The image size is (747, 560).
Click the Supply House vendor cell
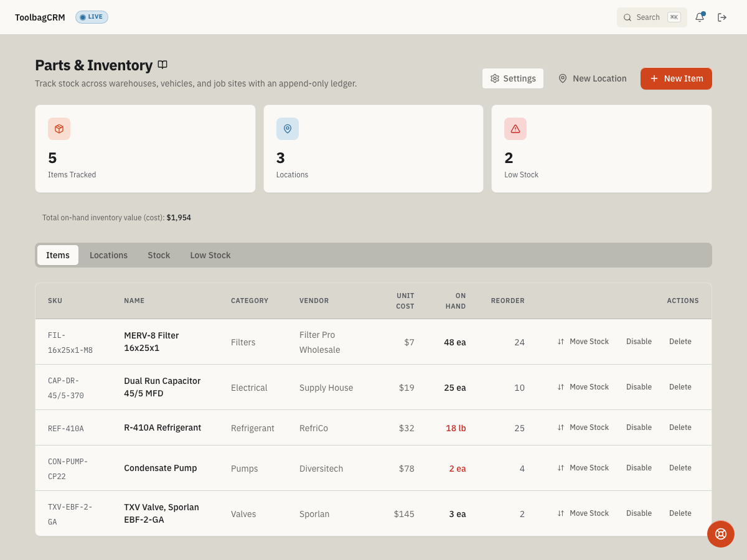pyautogui.click(x=326, y=388)
